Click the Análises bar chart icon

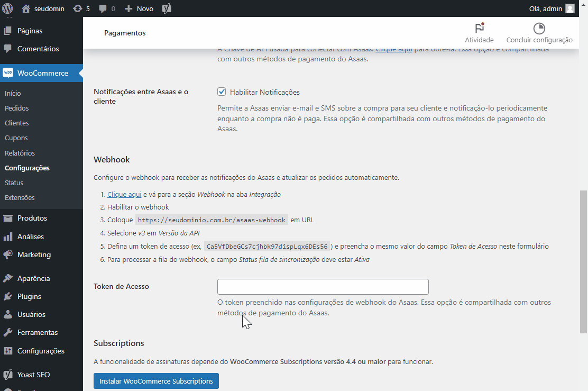coord(8,237)
